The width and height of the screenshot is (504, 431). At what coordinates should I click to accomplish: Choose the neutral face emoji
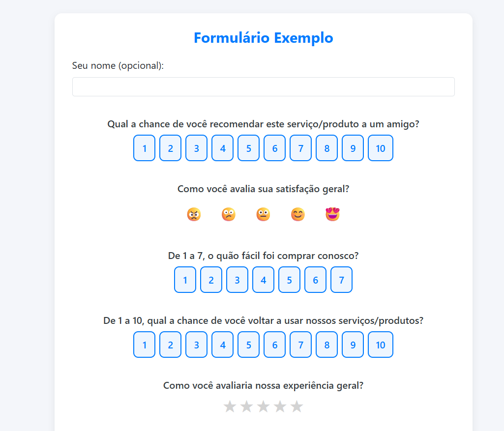point(263,214)
